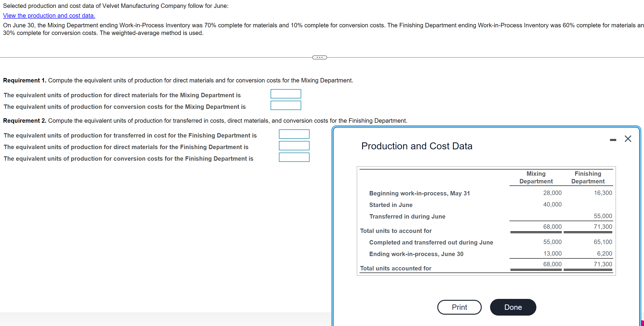Select the 'Started in June' row in the data table
644x326 pixels.
point(391,205)
